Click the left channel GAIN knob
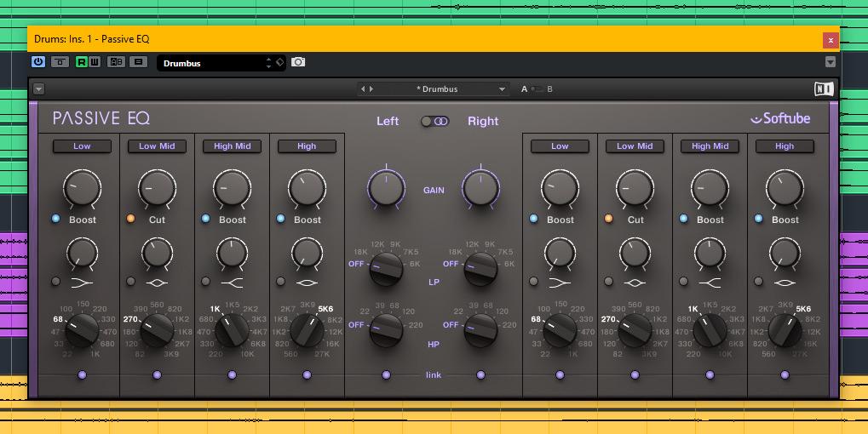This screenshot has width=868, height=434. tap(386, 188)
